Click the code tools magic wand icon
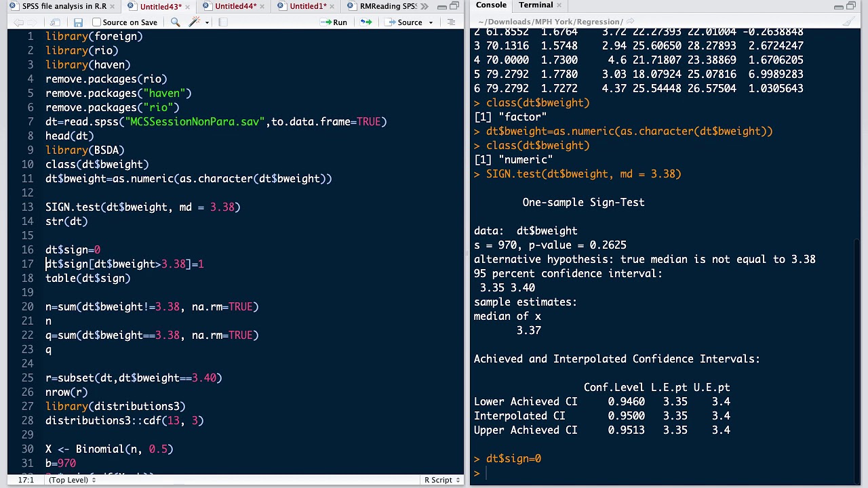 coord(195,22)
